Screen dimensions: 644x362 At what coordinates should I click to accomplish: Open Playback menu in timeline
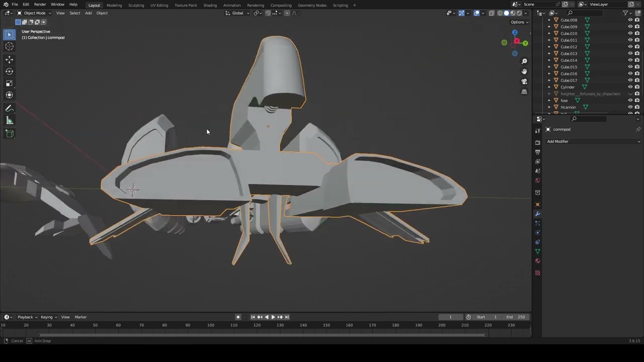pyautogui.click(x=27, y=317)
